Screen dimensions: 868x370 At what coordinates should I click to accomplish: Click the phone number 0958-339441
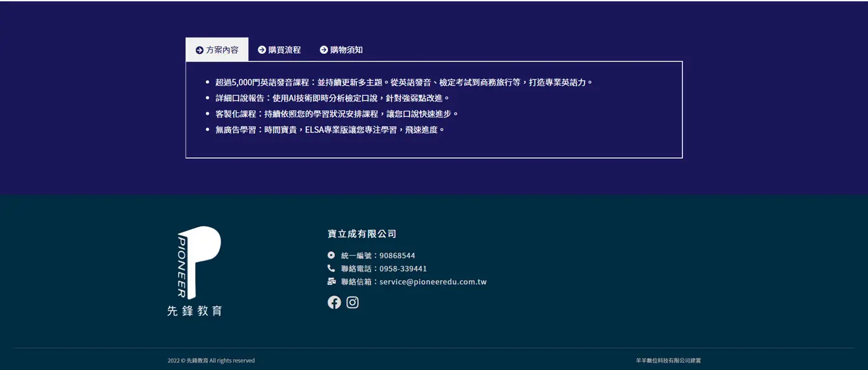click(x=403, y=268)
